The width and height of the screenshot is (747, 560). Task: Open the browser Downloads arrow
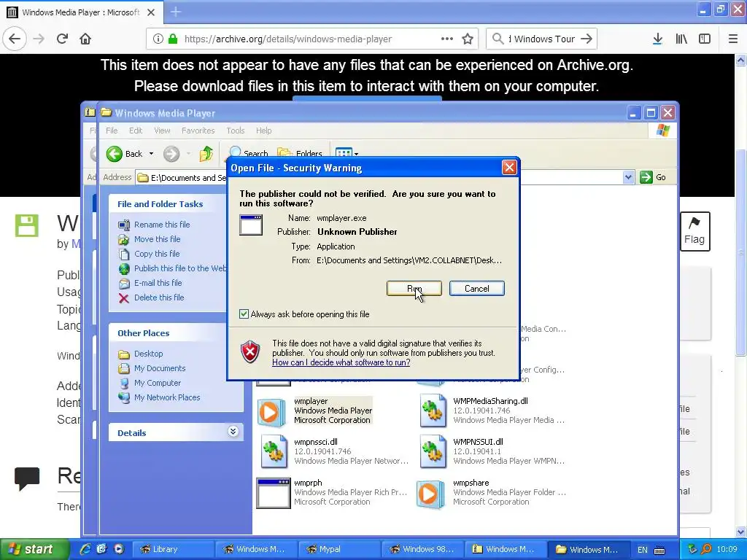pyautogui.click(x=657, y=39)
